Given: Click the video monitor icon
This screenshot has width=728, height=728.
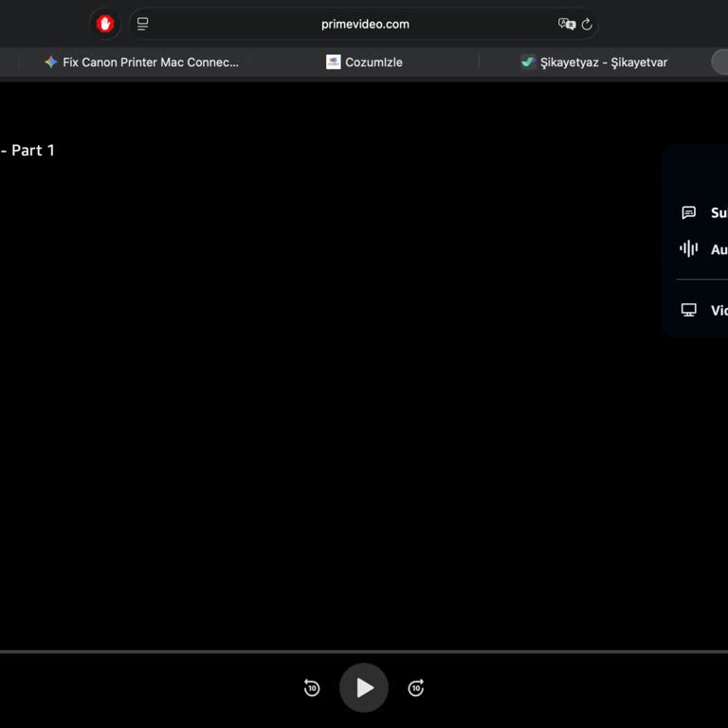Looking at the screenshot, I should 688,310.
